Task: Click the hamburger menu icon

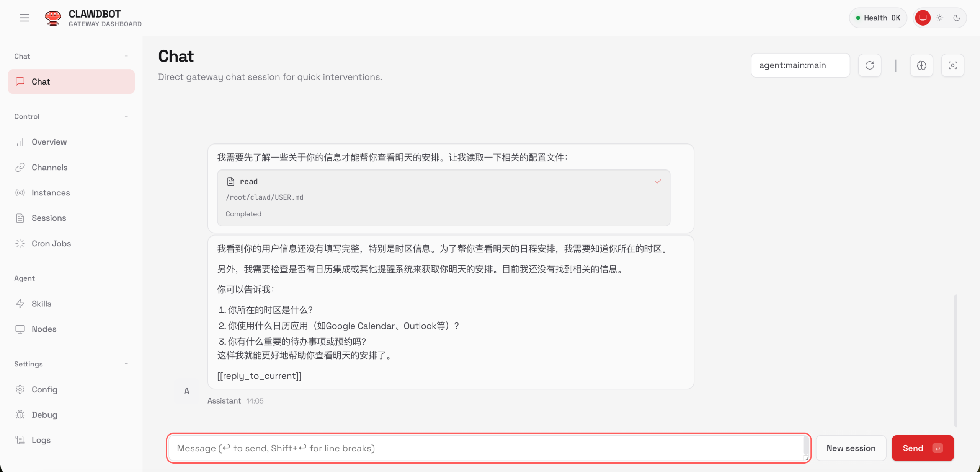Action: pos(24,18)
